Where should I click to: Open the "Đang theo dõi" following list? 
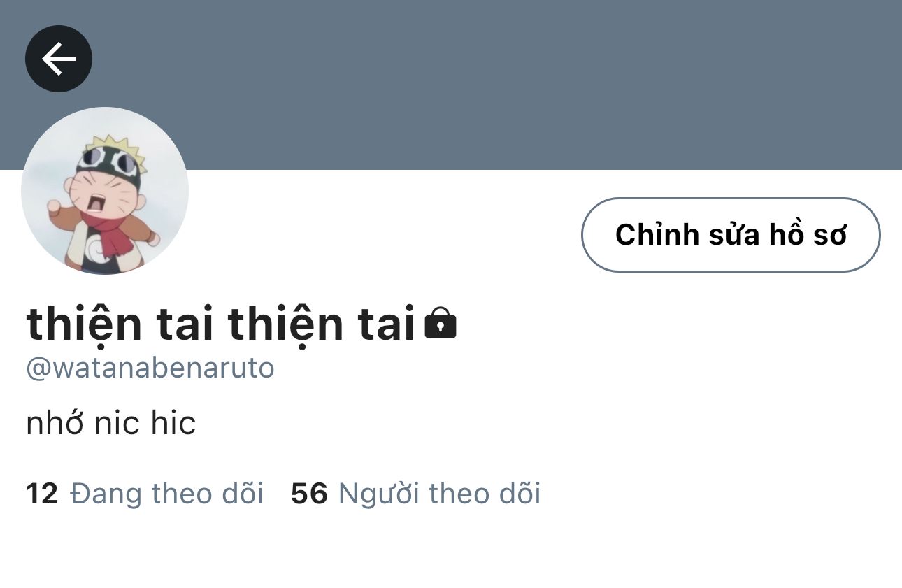(145, 494)
